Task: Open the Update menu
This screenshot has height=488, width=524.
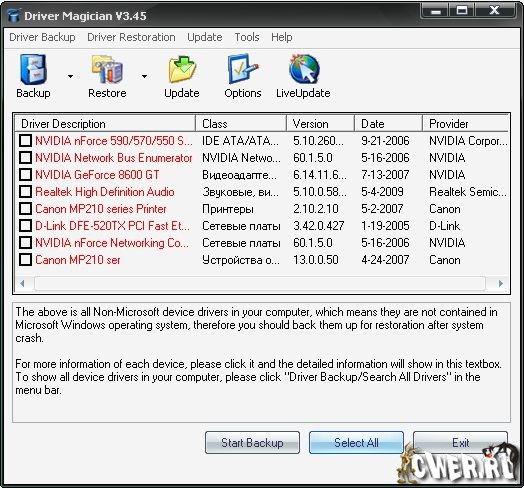Action: point(205,37)
